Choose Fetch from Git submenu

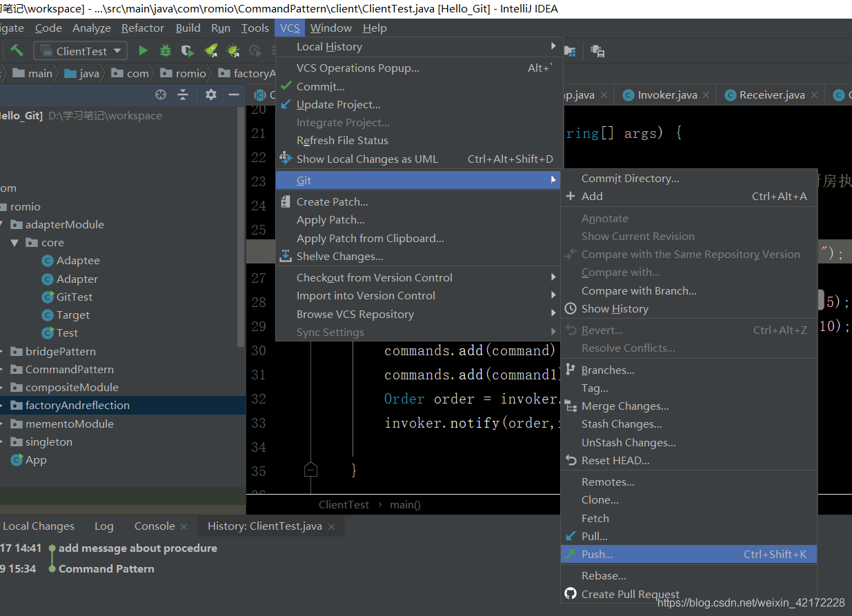(x=688, y=518)
